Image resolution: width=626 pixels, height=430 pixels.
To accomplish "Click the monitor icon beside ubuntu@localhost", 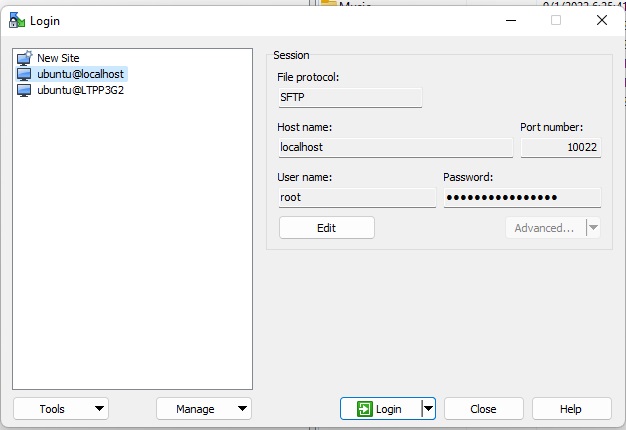I will pos(24,74).
